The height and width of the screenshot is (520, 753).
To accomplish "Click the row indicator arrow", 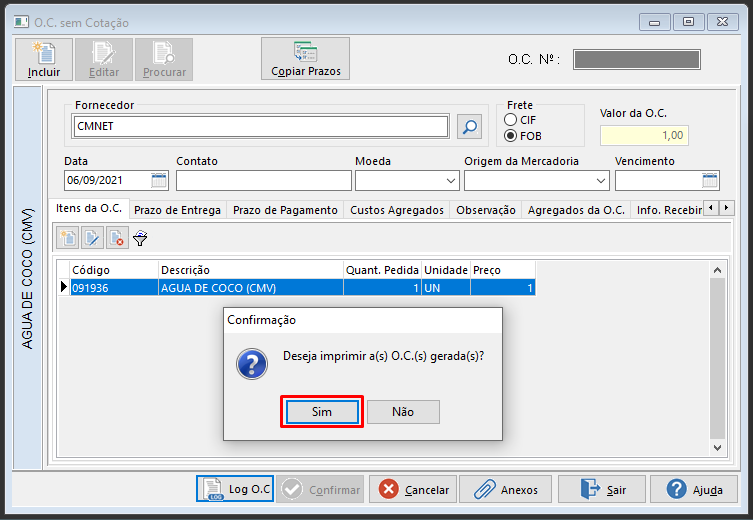I will (63, 287).
